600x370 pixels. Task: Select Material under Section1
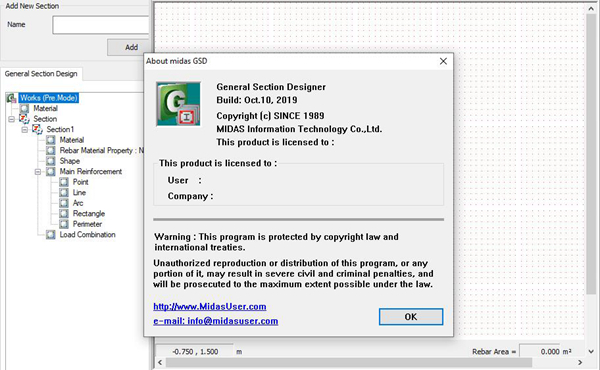pyautogui.click(x=72, y=140)
